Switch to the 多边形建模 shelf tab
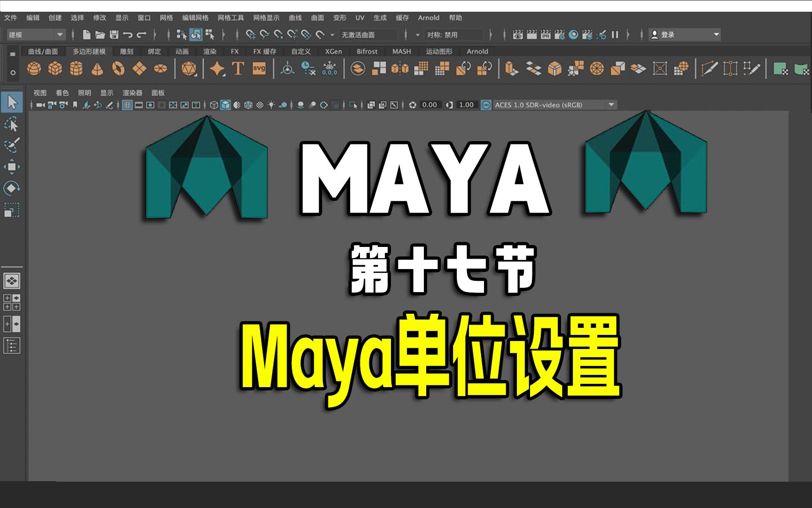812x508 pixels. point(91,52)
